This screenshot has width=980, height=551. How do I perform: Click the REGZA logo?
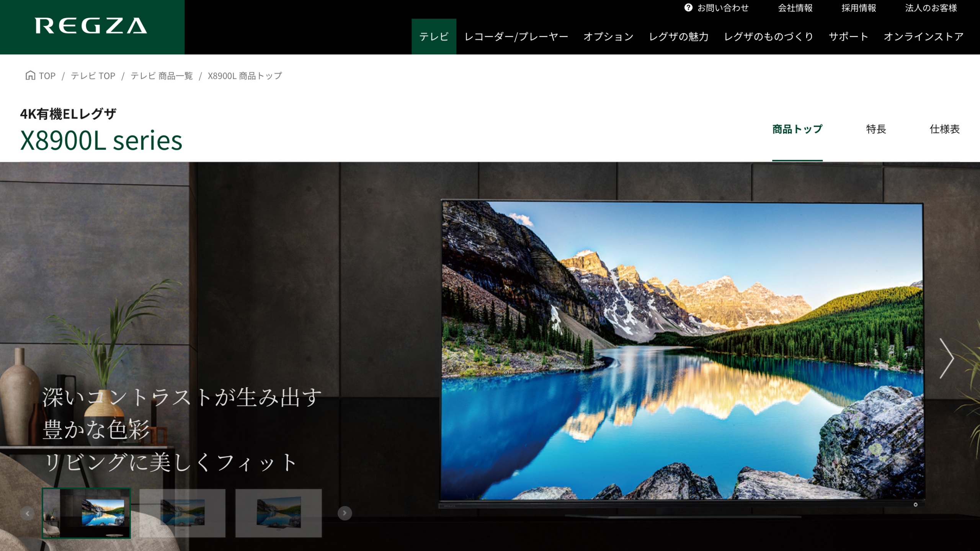point(91,26)
